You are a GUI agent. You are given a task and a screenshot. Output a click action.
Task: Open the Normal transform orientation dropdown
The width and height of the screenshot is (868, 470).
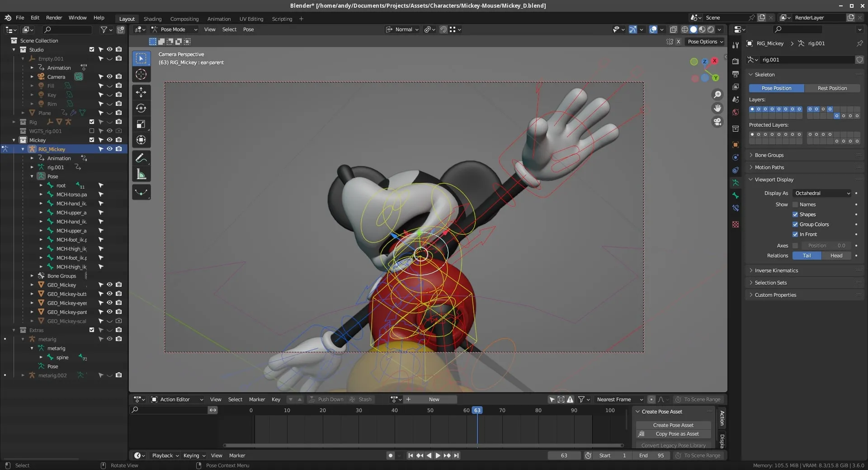point(402,29)
